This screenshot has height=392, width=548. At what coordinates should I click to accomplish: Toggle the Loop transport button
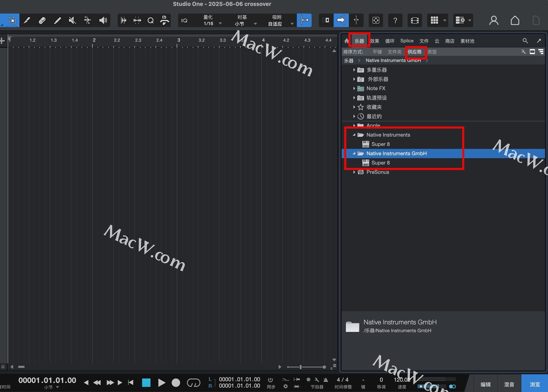pos(194,383)
